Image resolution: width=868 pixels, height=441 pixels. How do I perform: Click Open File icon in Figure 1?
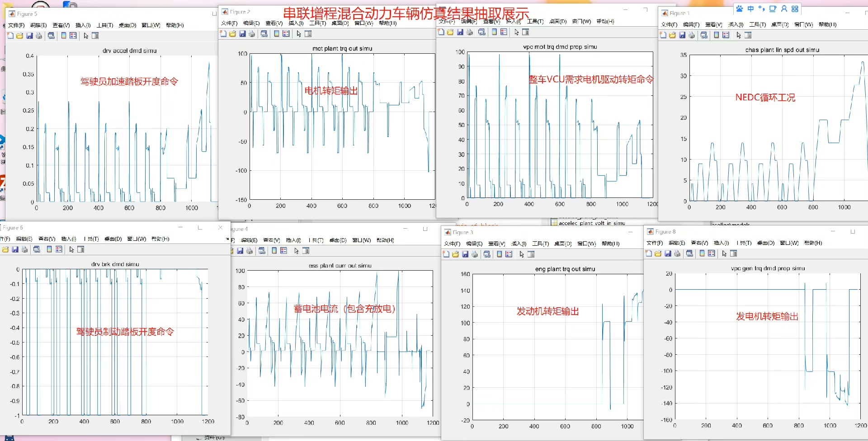click(672, 35)
